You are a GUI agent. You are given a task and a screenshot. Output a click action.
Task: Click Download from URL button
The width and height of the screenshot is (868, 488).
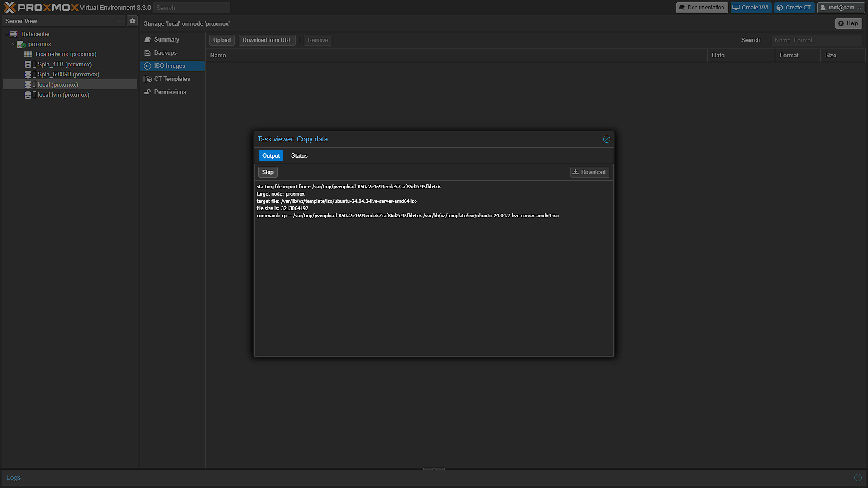[x=267, y=40]
